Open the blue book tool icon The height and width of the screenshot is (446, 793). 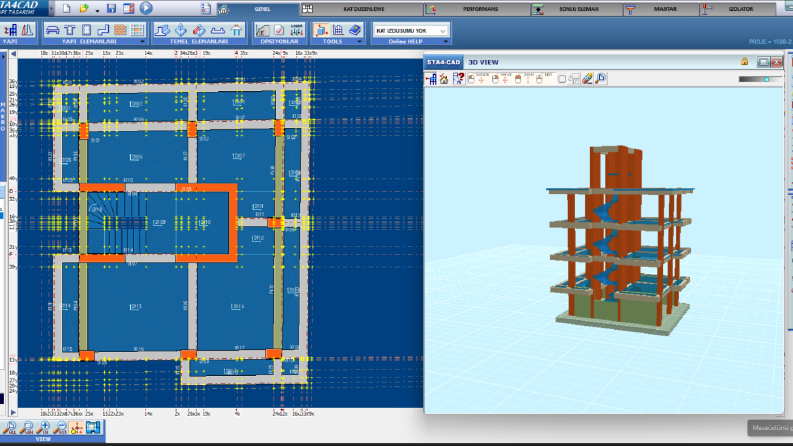(355, 30)
